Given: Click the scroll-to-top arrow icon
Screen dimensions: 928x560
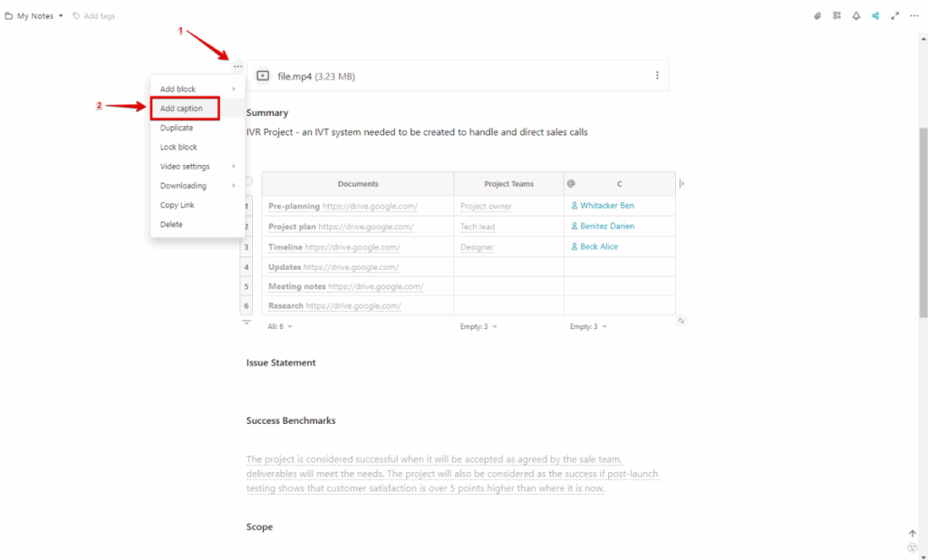Looking at the screenshot, I should (x=912, y=534).
